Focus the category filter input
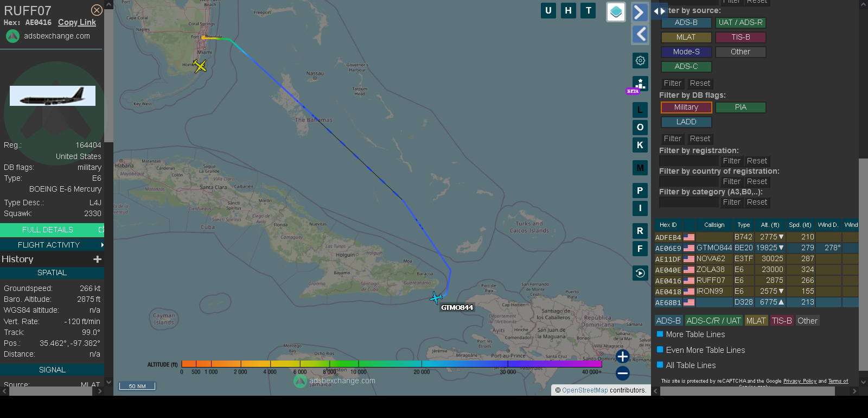The image size is (868, 418). [x=689, y=202]
